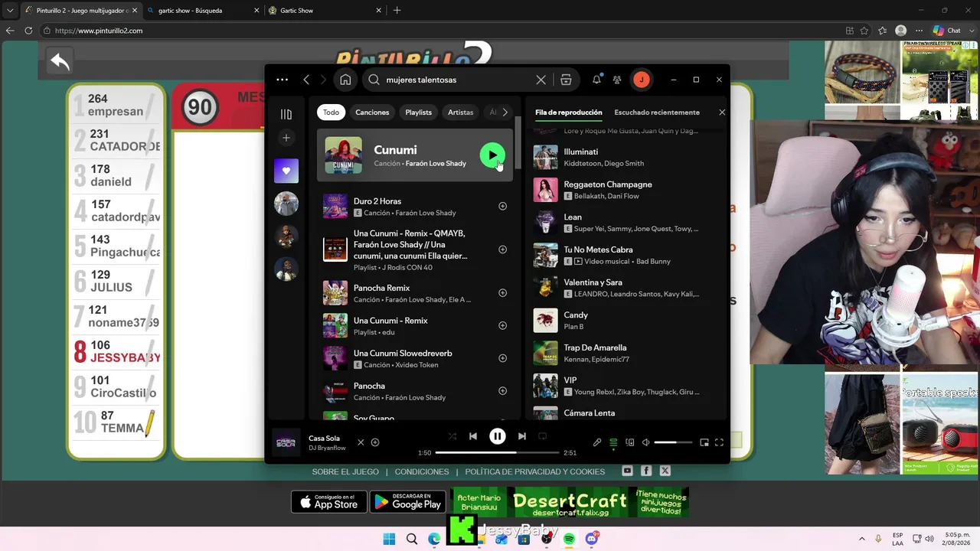Hide the Casa Sola recommendation with X

click(361, 442)
